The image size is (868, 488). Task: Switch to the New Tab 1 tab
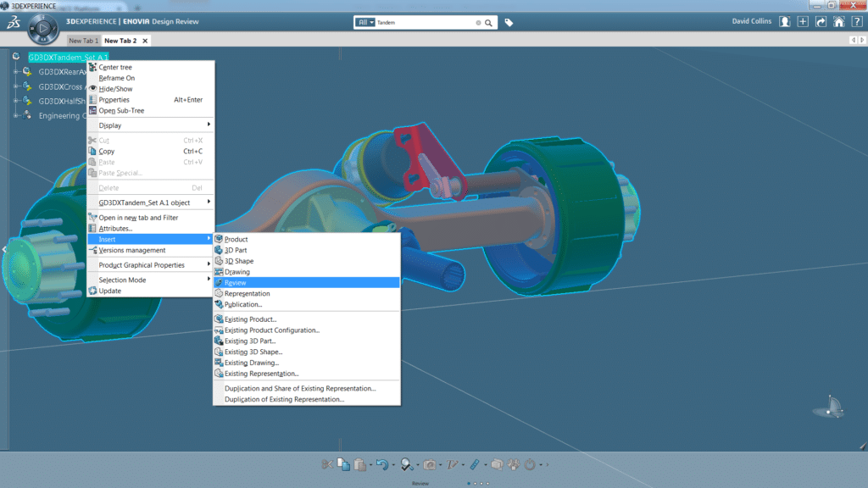(82, 40)
